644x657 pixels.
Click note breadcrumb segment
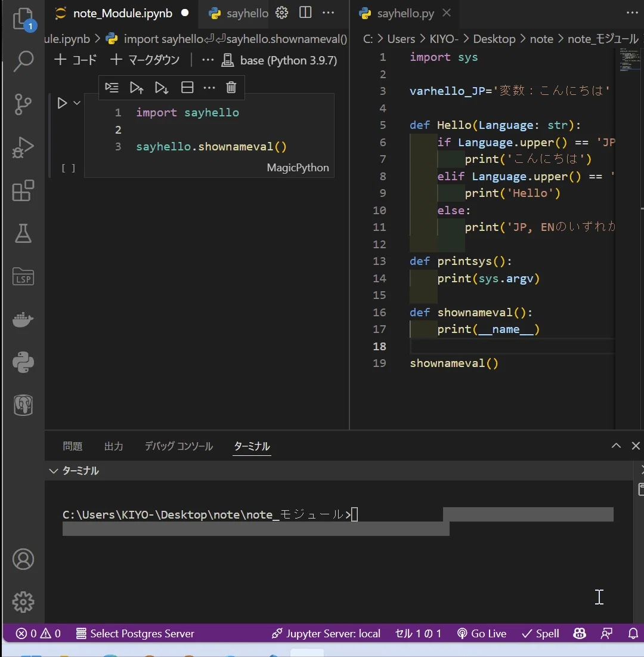(541, 39)
